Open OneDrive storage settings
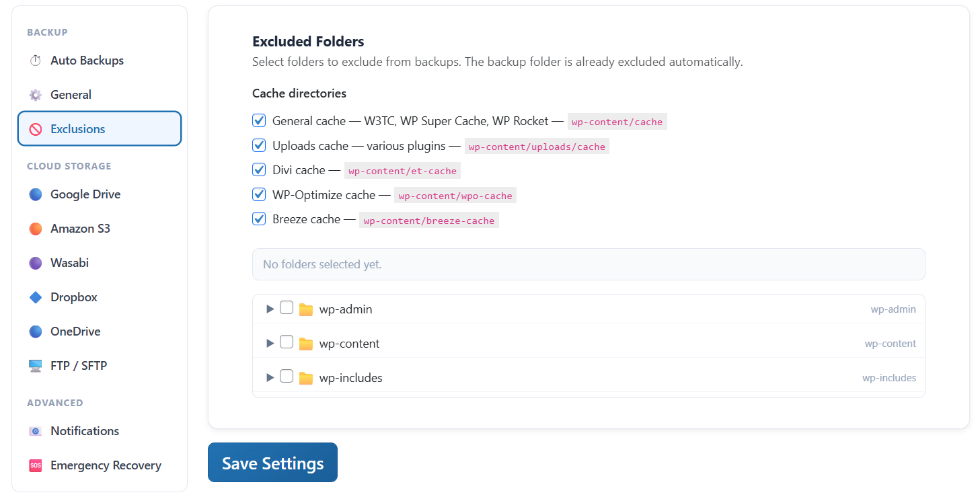 [100, 332]
